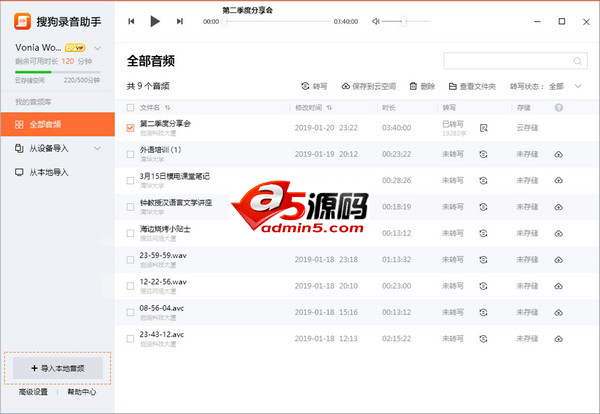Click the 云存储 status of 第二季度分享会
Viewport: 600px width, 414px height.
(527, 128)
